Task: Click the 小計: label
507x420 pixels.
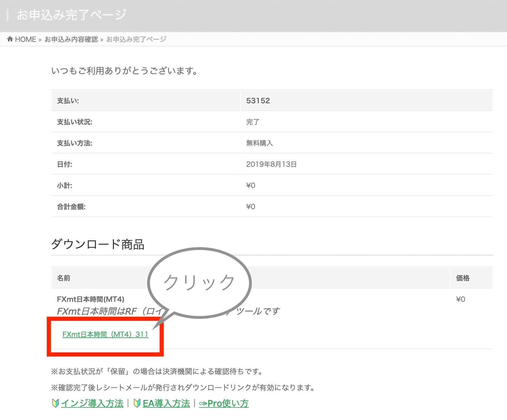Action: coord(65,185)
